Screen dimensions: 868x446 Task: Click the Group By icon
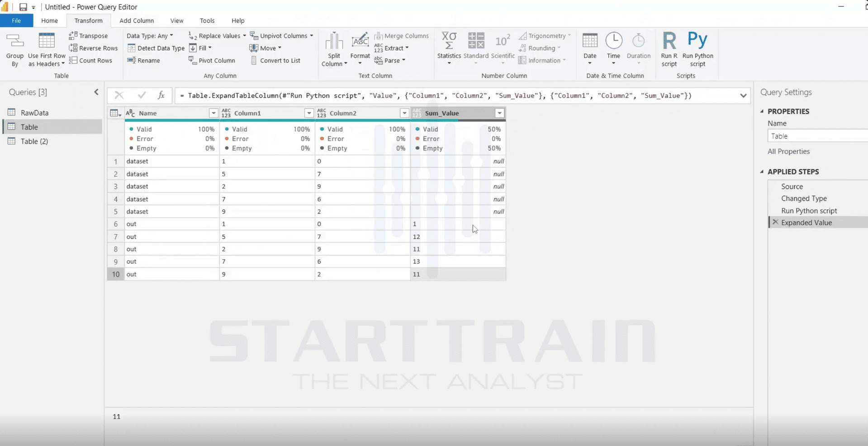[x=14, y=50]
